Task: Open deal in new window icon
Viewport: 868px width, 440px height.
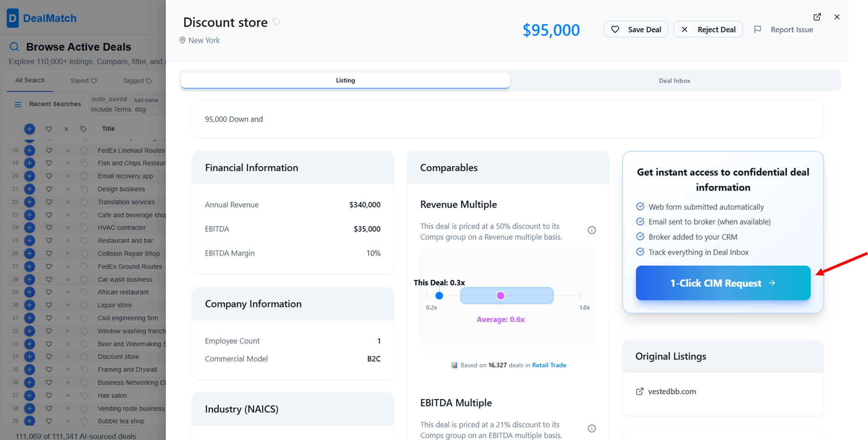Action: coord(817,17)
